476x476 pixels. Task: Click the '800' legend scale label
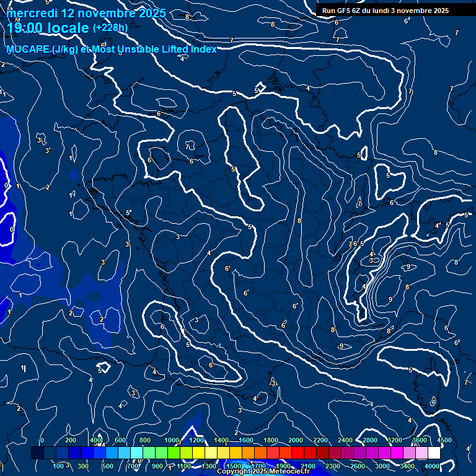pos(145,440)
